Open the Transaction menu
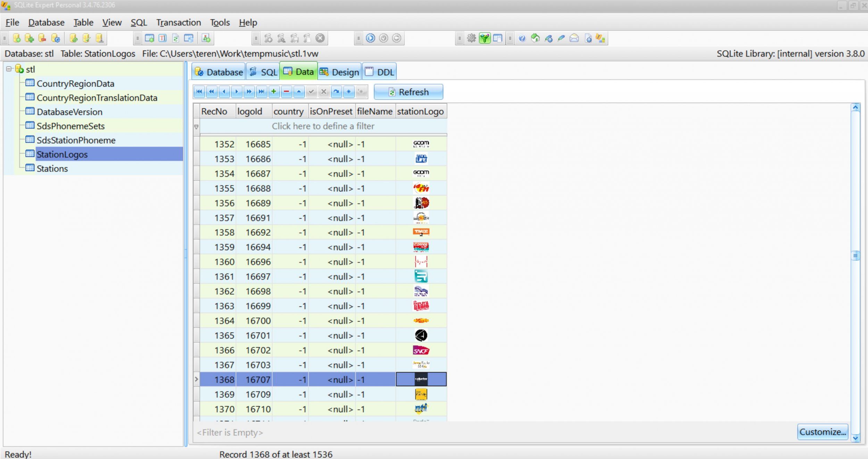 (x=178, y=23)
